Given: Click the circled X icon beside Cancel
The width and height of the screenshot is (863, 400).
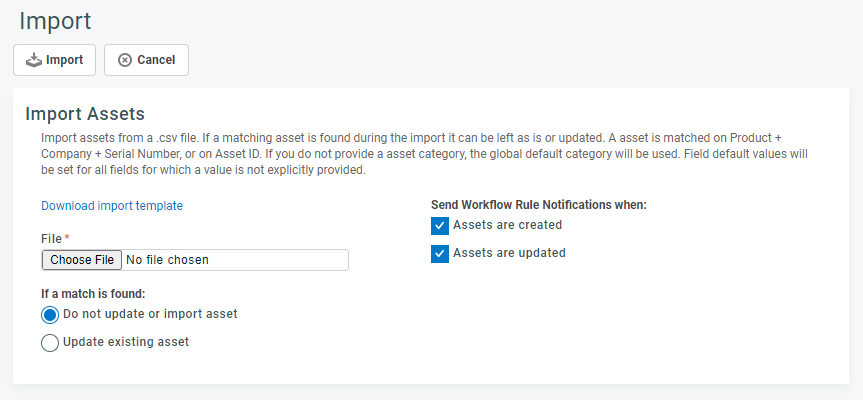Looking at the screenshot, I should [x=125, y=60].
